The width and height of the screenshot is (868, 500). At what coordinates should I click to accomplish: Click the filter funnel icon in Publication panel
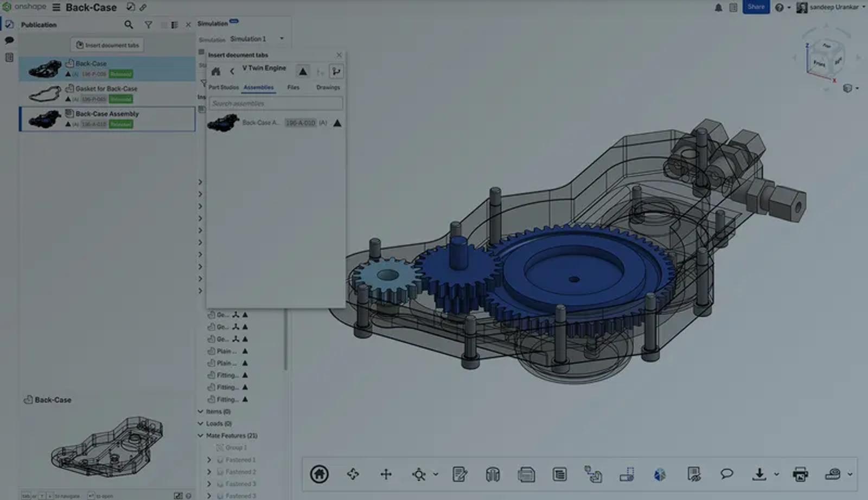tap(148, 24)
